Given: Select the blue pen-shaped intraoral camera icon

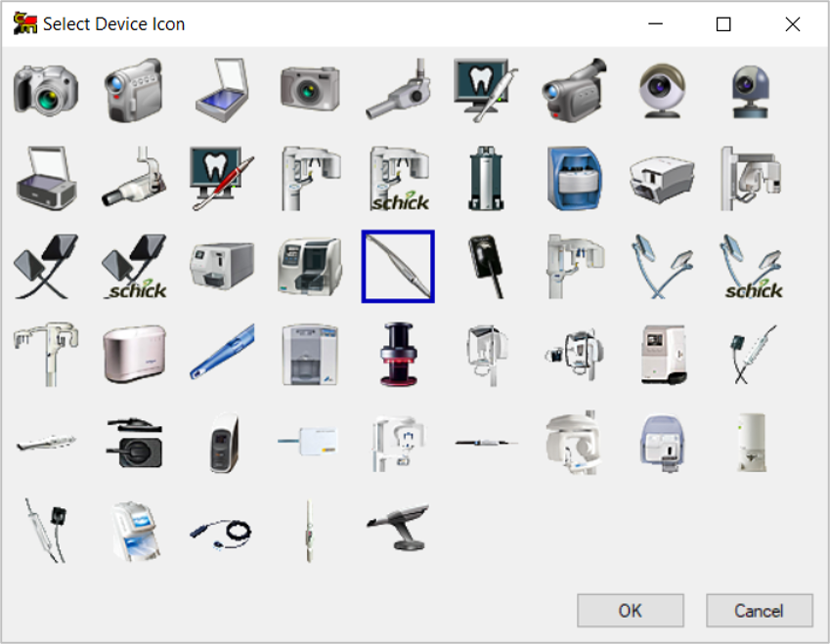Looking at the screenshot, I should click(x=222, y=354).
